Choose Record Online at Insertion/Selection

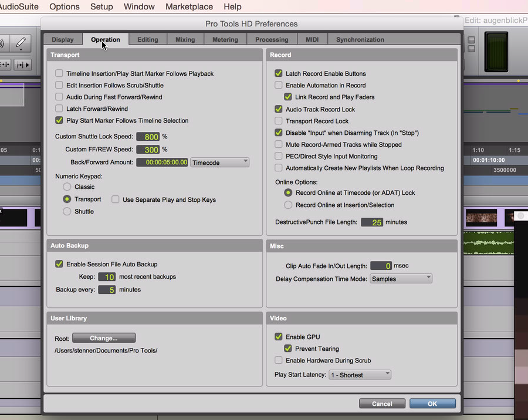tap(288, 205)
